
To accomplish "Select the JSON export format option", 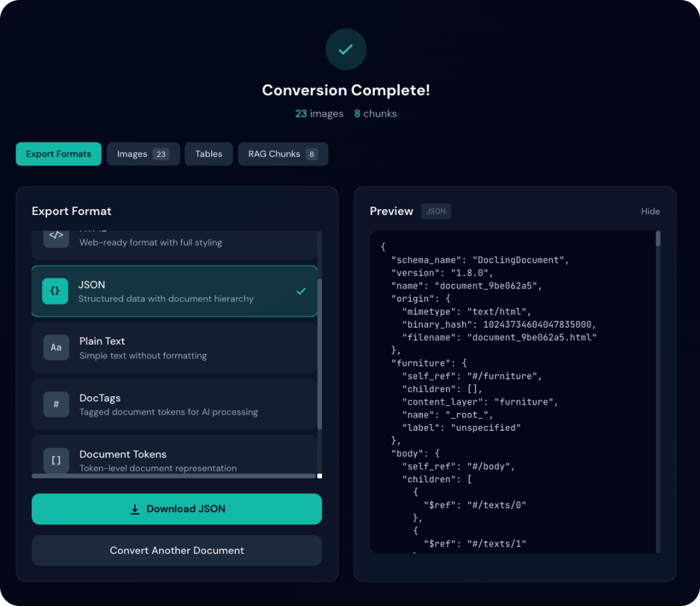I will [x=175, y=291].
